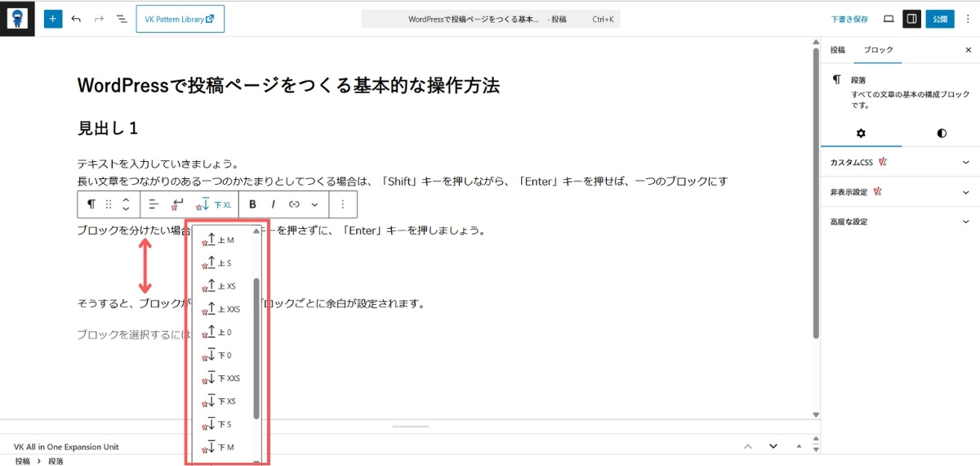Select 下 XS margin option

pyautogui.click(x=220, y=401)
